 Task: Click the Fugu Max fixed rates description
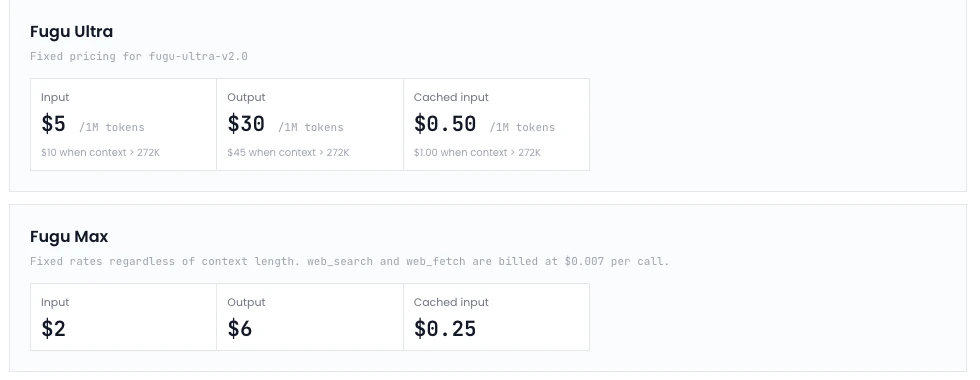349,261
